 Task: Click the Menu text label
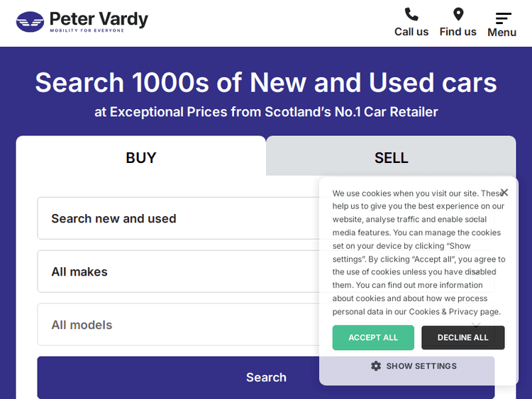[x=501, y=33]
